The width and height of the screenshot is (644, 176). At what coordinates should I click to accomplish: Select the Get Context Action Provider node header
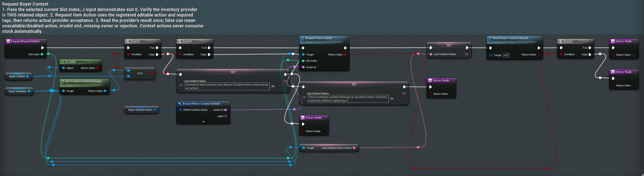[x=84, y=83]
